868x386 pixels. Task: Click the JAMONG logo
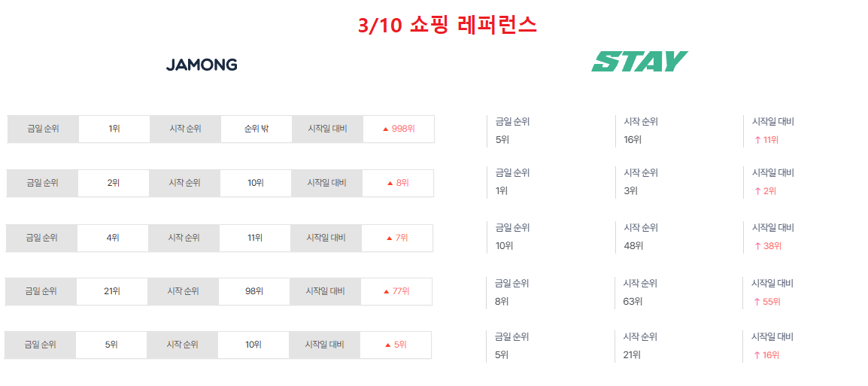[202, 65]
